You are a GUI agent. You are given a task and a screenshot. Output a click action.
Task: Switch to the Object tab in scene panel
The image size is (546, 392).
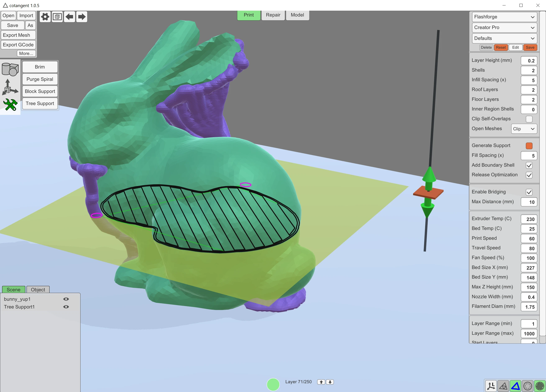point(38,289)
